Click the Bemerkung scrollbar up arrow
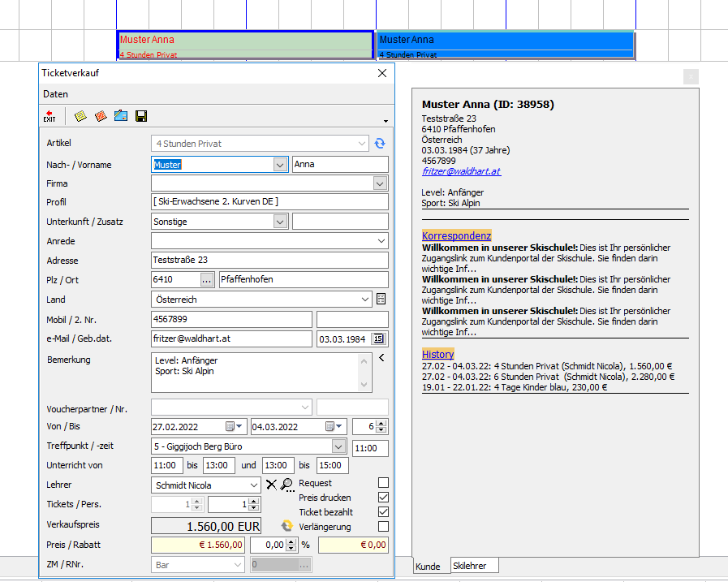 point(364,361)
